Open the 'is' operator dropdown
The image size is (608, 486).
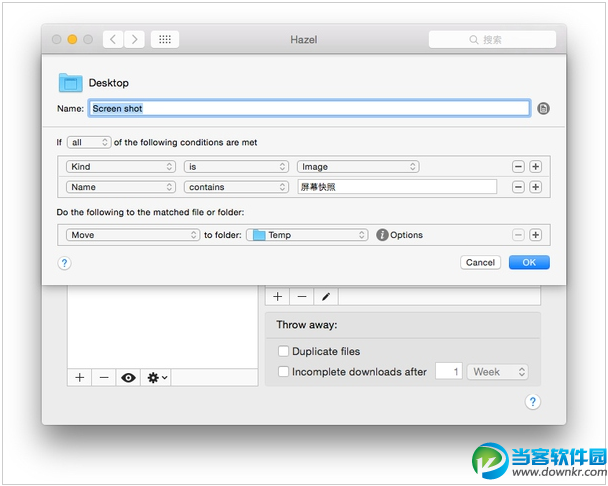[x=236, y=167]
